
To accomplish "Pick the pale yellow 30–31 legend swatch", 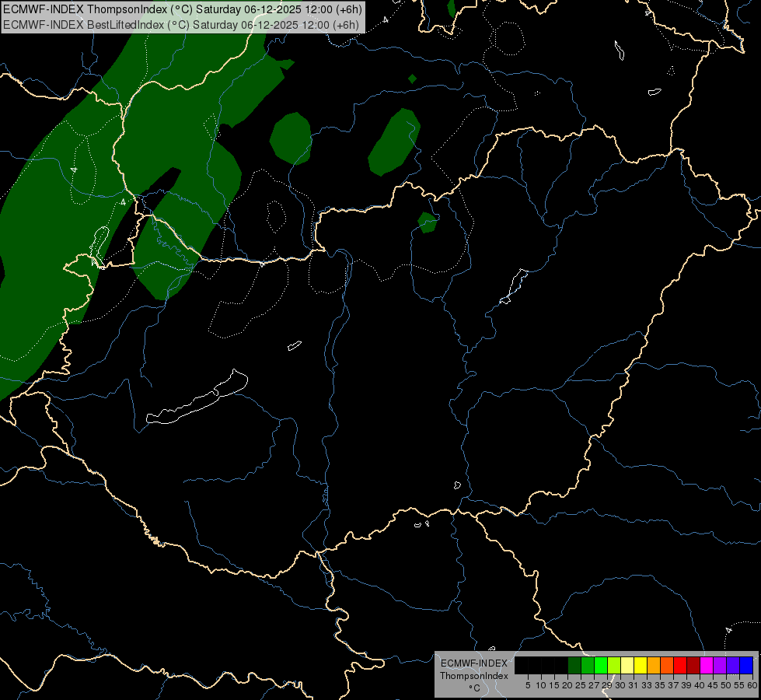I will (627, 665).
